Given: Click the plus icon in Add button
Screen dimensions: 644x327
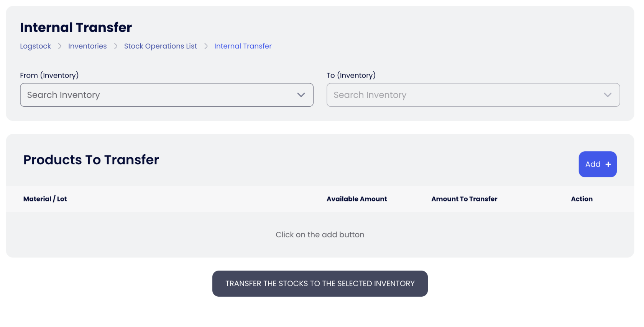Looking at the screenshot, I should coord(608,164).
